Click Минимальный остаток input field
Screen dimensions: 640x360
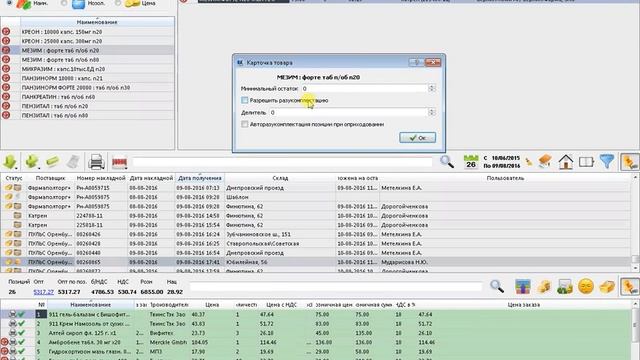point(364,88)
